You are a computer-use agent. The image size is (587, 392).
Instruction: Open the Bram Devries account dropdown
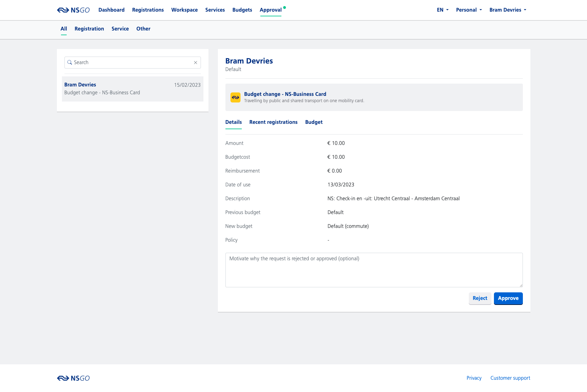(x=507, y=10)
